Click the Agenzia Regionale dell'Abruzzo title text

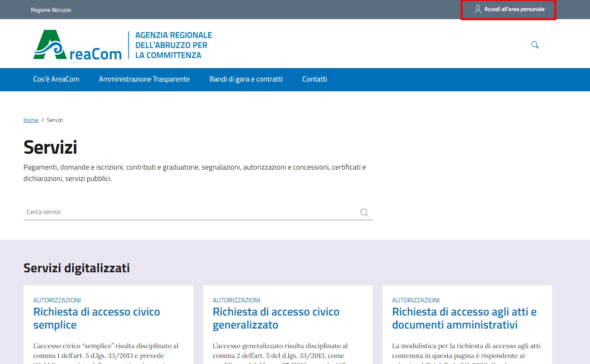coord(173,45)
